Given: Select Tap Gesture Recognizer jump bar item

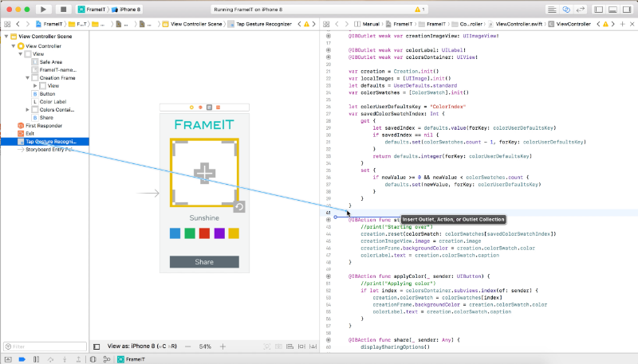Looking at the screenshot, I should [260, 24].
